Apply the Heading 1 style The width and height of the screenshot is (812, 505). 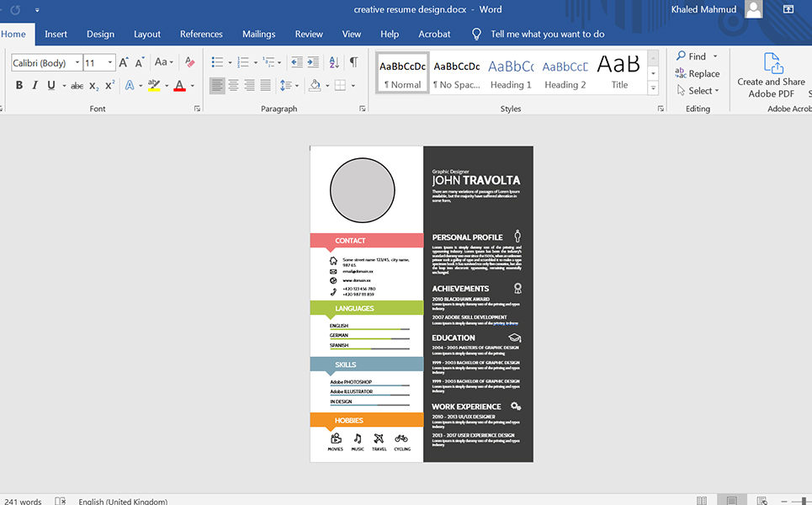tap(511, 73)
